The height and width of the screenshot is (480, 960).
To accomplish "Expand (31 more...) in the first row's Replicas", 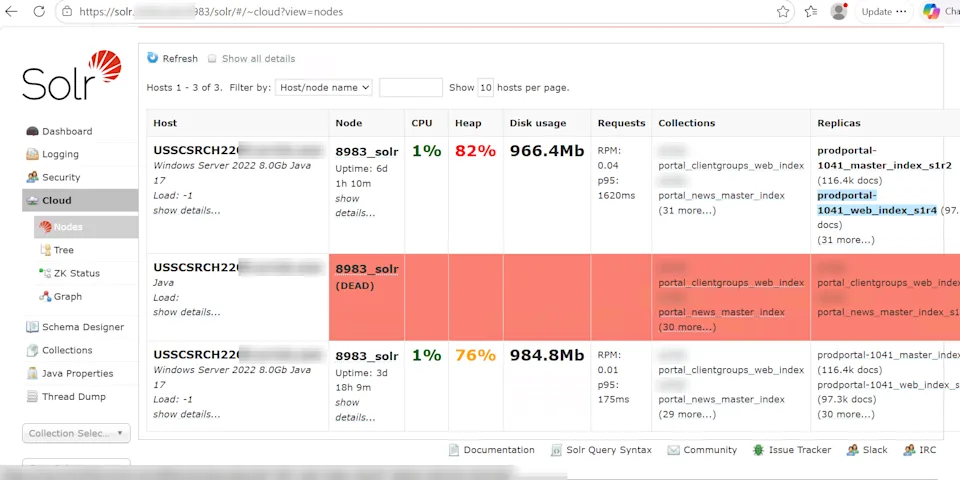I will tap(846, 240).
